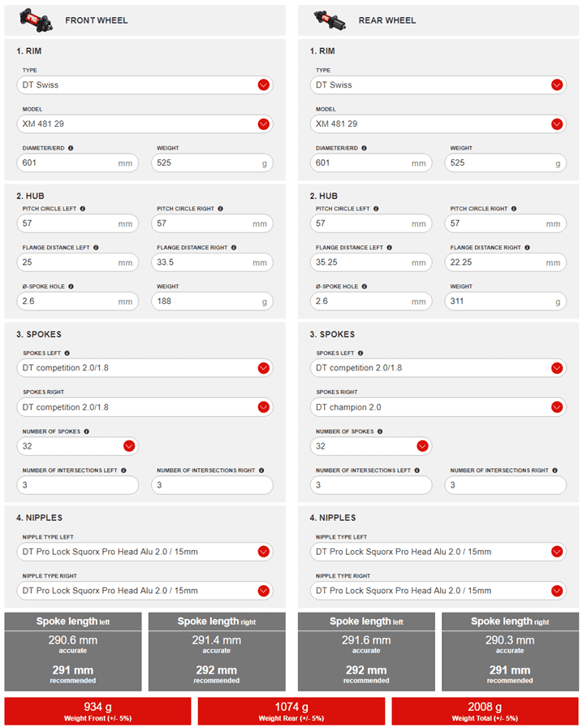Viewport: 583px width, 728px height.
Task: Open rear Spokes Right DT champion dropdown
Action: tap(557, 407)
